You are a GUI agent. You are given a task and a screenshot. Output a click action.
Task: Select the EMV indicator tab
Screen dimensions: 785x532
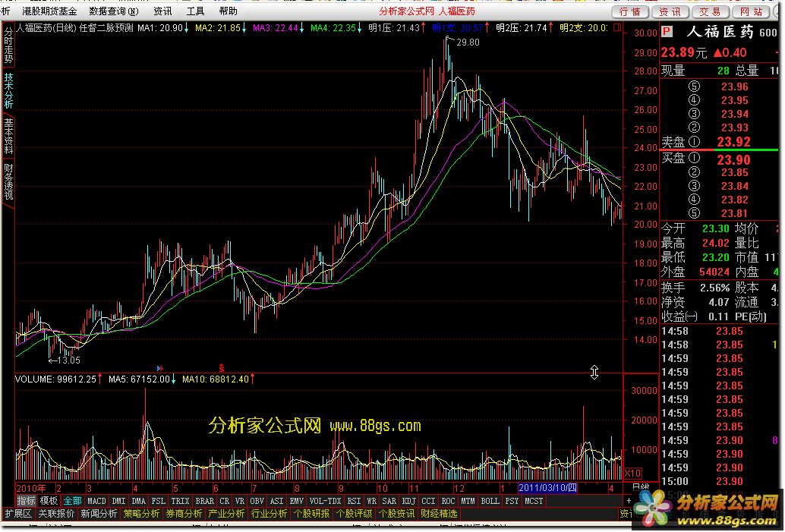pyautogui.click(x=296, y=500)
